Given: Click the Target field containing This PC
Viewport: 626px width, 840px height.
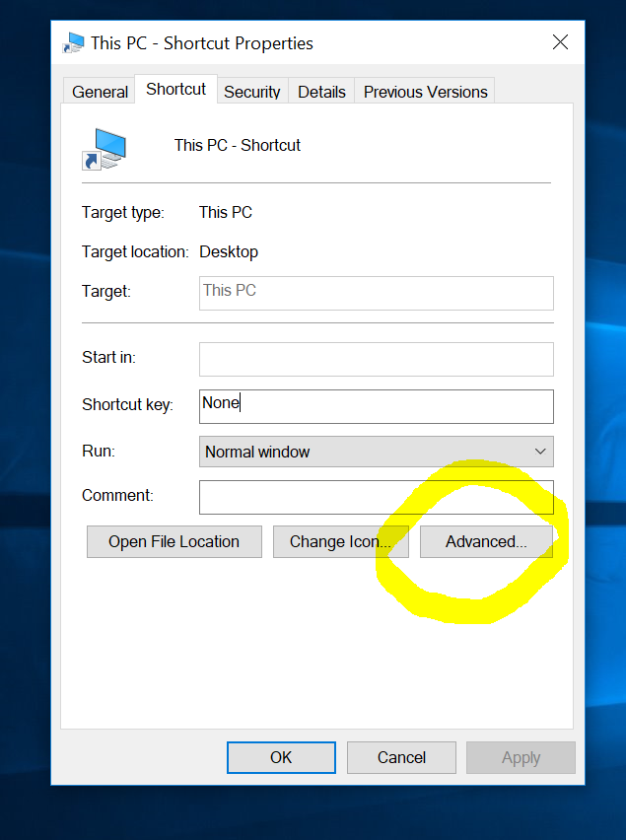Looking at the screenshot, I should pyautogui.click(x=377, y=293).
